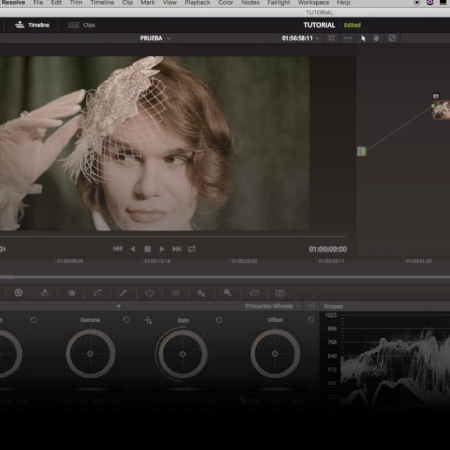The width and height of the screenshot is (450, 450).
Task: Reset the Offset wheel
Action: 311,320
